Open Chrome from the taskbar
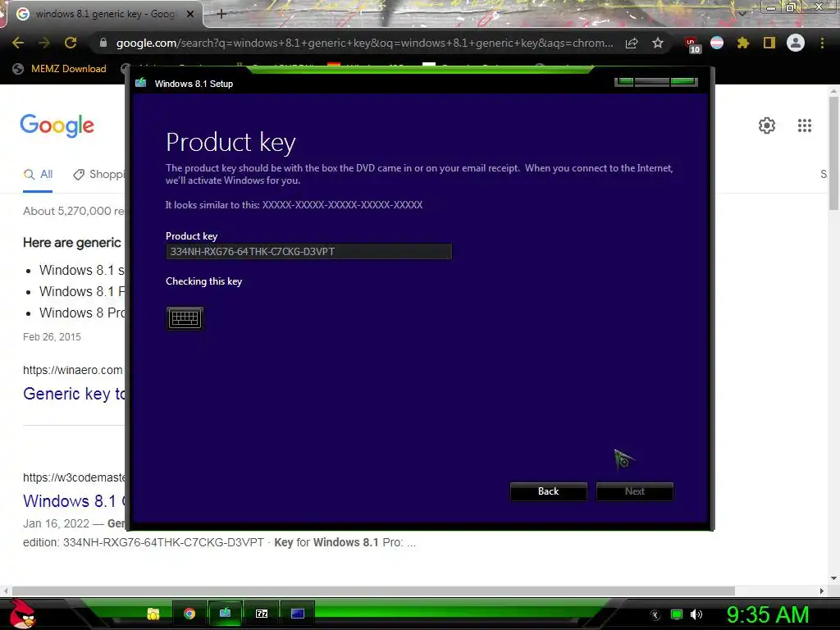 (x=189, y=614)
